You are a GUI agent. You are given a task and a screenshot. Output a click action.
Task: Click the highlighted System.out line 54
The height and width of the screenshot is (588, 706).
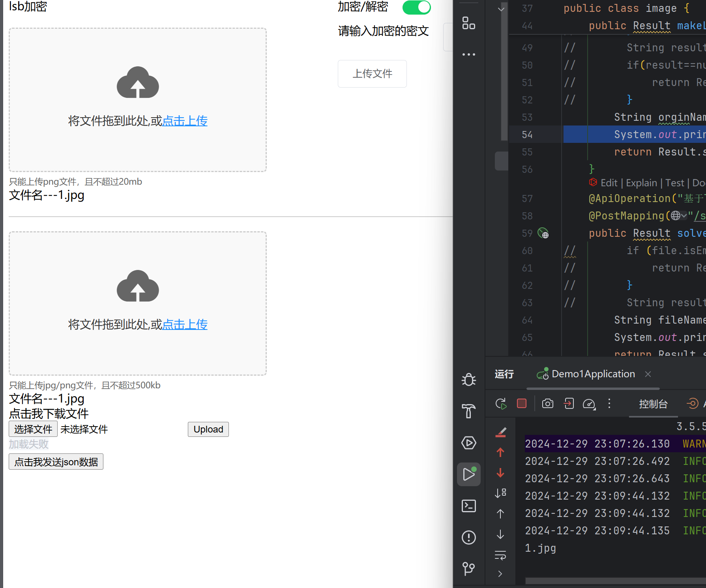(635, 135)
